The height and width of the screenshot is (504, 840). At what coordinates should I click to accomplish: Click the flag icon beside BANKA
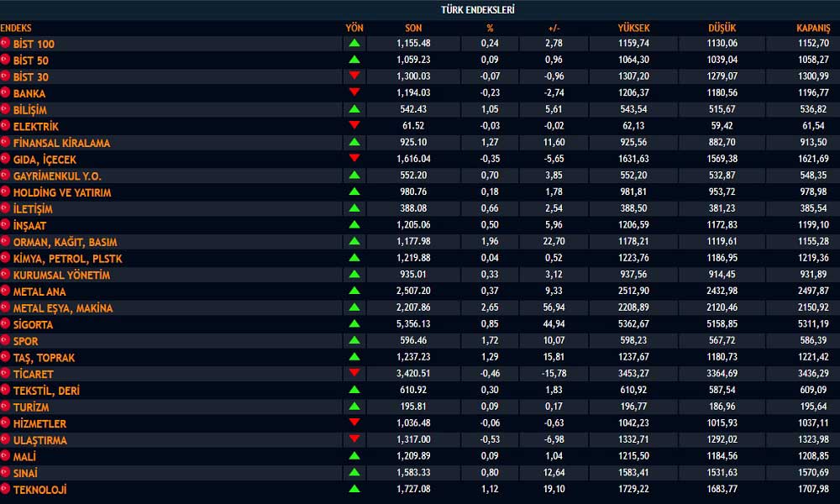[5, 92]
